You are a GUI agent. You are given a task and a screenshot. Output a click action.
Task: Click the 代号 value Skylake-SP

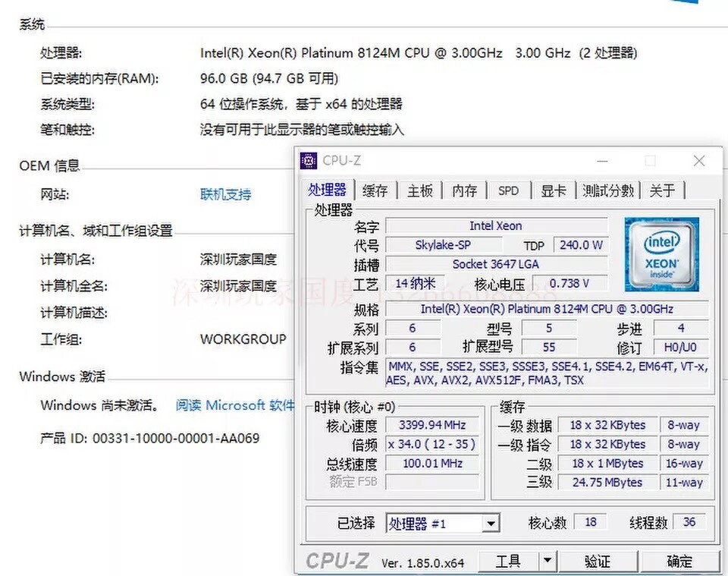tap(444, 245)
